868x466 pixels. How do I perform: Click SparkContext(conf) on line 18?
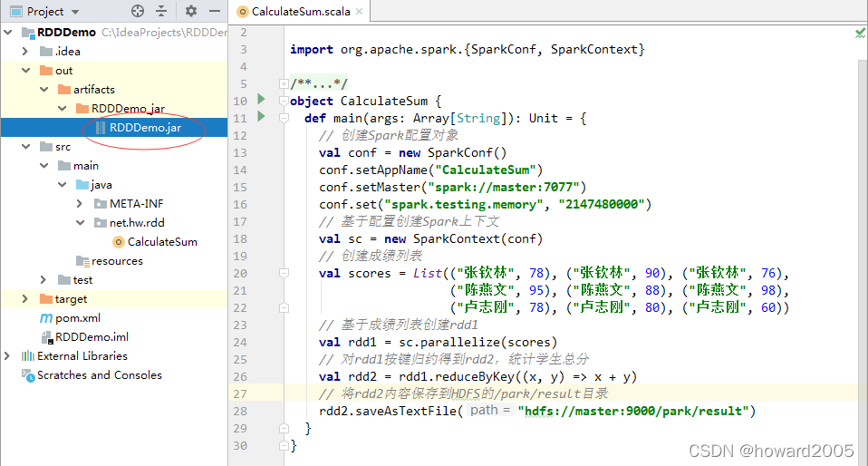pyautogui.click(x=477, y=238)
